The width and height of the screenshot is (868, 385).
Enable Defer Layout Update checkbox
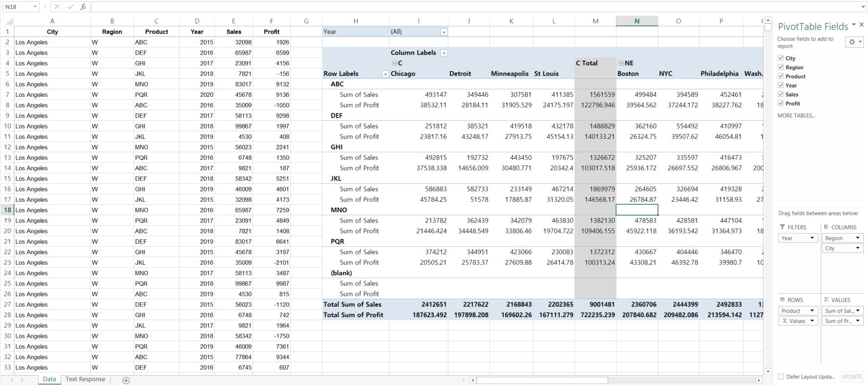pos(781,376)
